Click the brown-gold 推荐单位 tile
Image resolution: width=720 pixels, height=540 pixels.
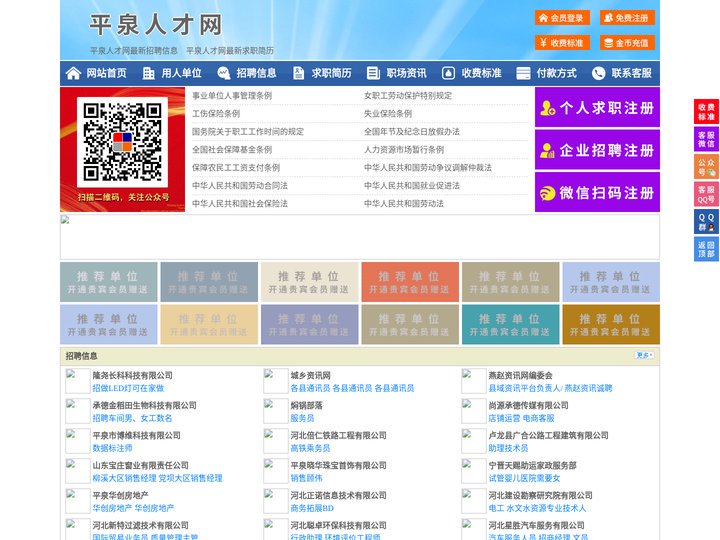(x=611, y=324)
